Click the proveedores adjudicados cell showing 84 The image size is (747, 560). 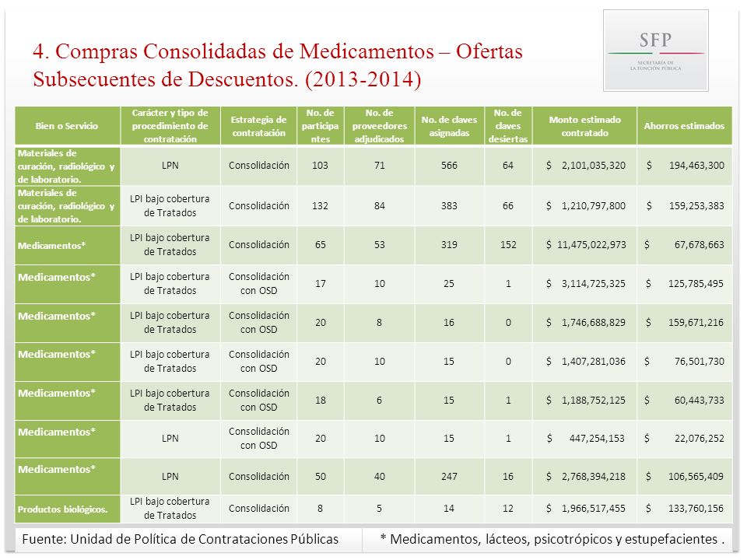(379, 205)
